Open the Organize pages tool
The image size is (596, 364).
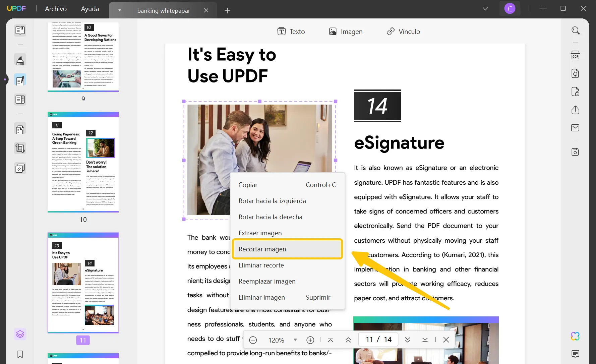(x=20, y=129)
